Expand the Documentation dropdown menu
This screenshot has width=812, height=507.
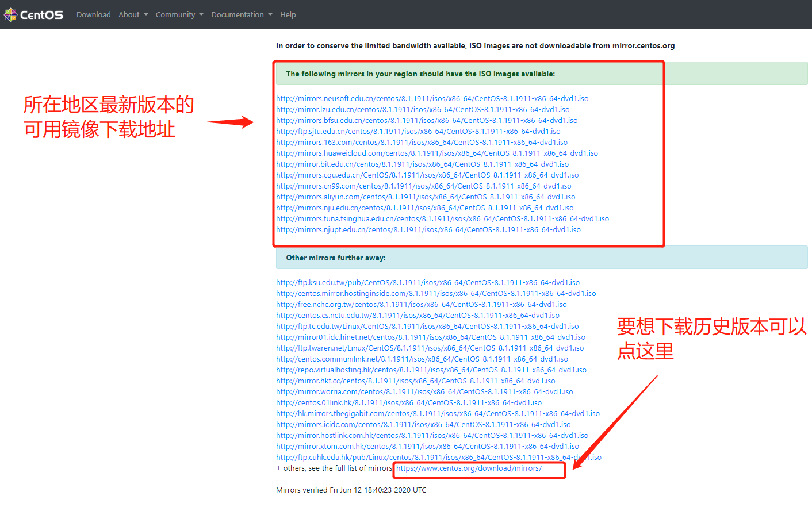tap(242, 14)
